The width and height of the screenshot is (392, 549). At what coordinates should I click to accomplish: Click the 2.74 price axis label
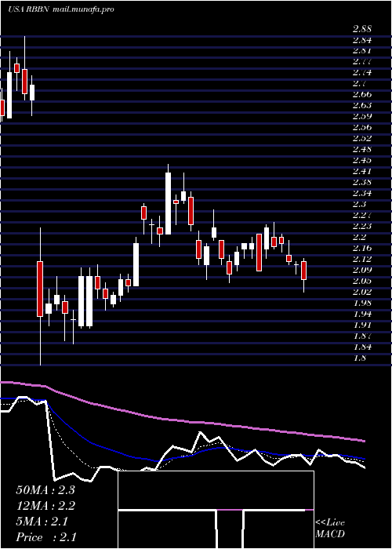362,72
